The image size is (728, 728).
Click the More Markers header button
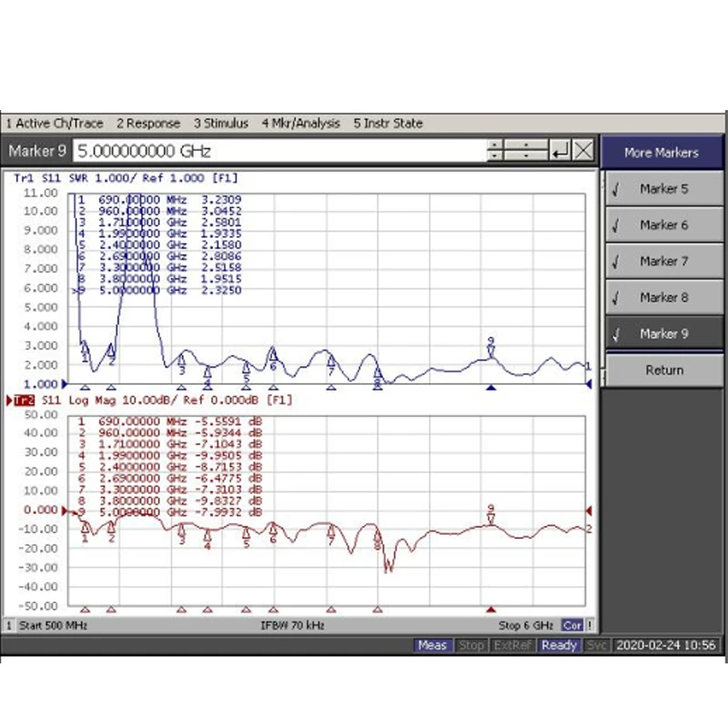click(662, 152)
